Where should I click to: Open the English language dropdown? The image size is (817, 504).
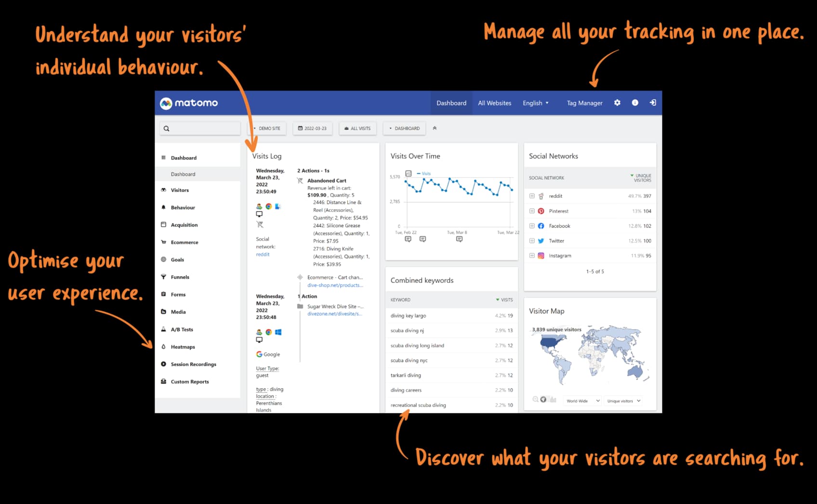536,103
